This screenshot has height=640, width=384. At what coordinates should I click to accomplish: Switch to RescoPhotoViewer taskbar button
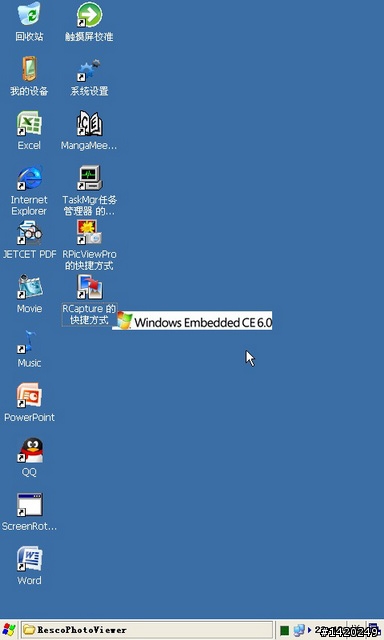coord(147,630)
